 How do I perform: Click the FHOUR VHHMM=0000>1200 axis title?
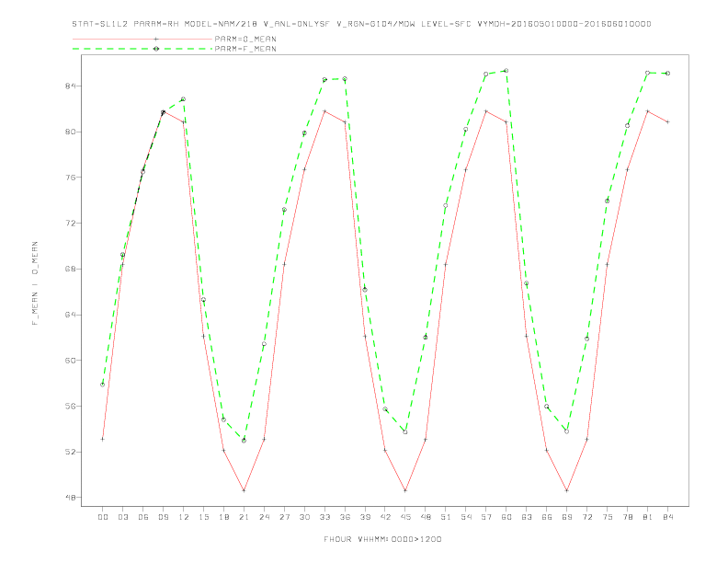382,539
